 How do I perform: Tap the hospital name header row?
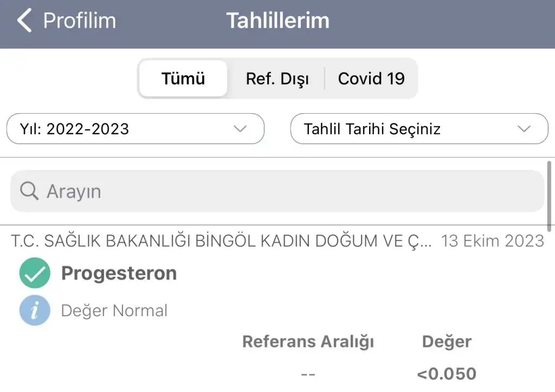coord(221,240)
